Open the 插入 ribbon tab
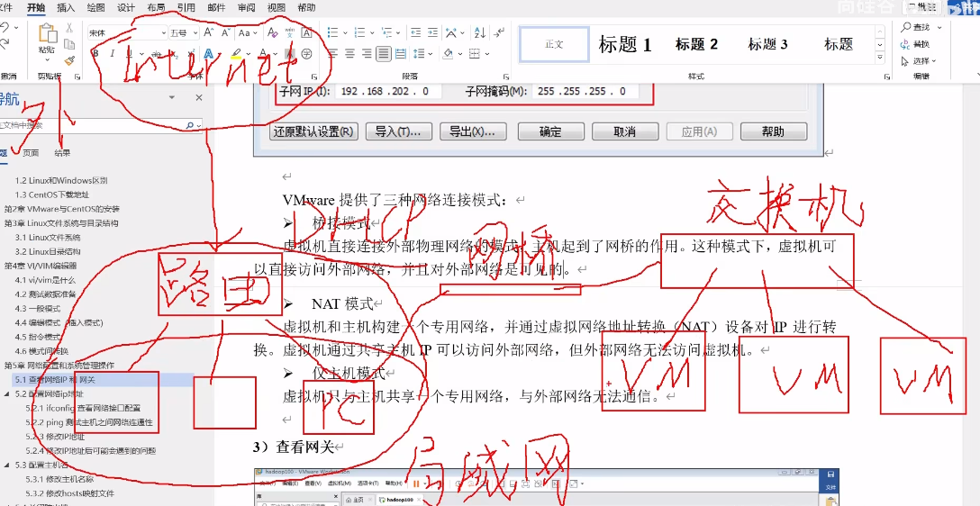Screen dimensions: 980x506 coord(66,8)
